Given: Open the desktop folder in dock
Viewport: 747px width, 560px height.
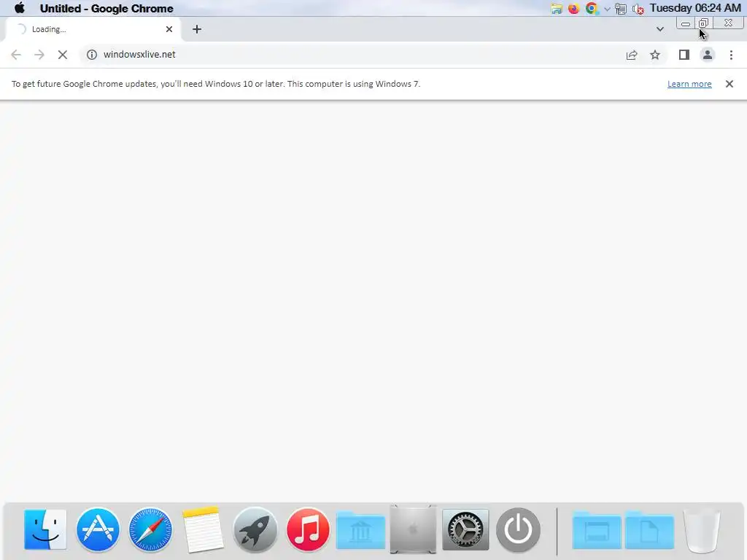Looking at the screenshot, I should (597, 530).
